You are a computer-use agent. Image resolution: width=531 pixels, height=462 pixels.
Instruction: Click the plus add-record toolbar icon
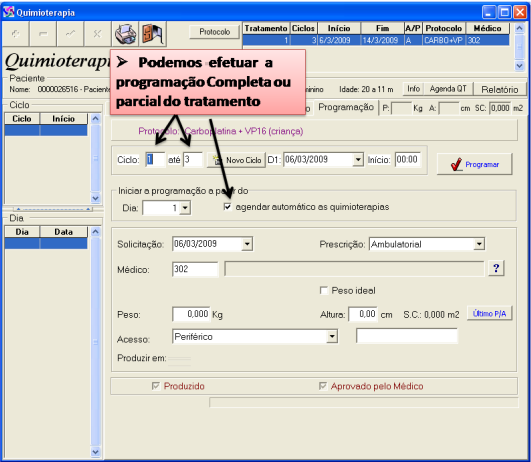[x=16, y=34]
